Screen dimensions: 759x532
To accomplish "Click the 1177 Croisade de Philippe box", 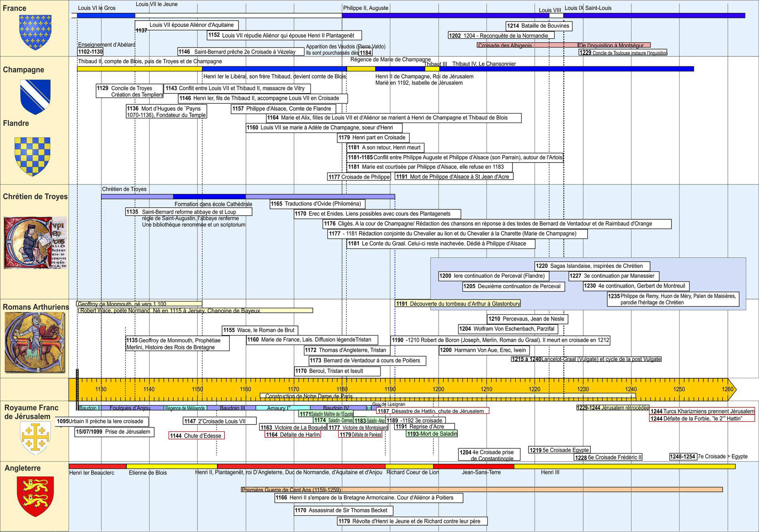I will pos(359,177).
